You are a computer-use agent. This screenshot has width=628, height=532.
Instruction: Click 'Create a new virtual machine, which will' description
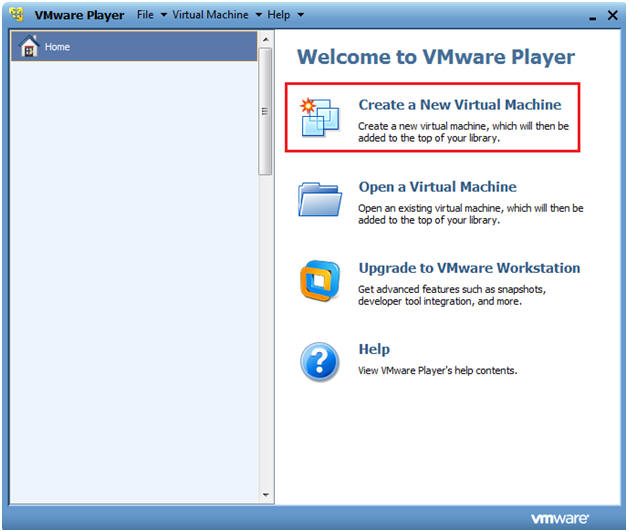(x=463, y=132)
